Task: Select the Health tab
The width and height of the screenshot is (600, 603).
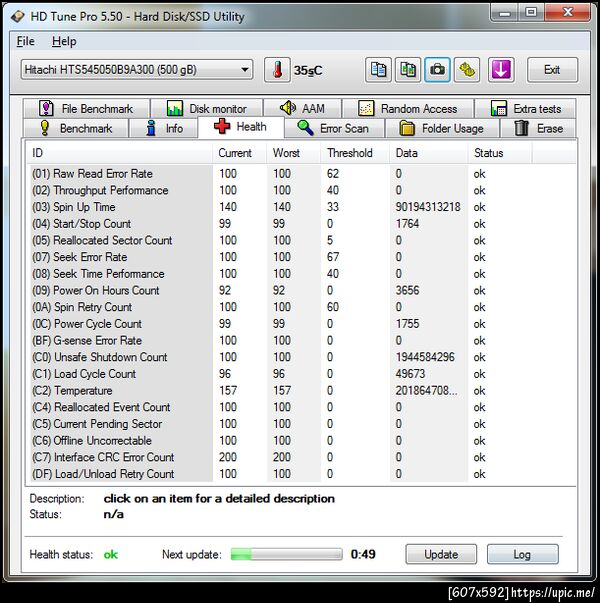Action: point(241,127)
